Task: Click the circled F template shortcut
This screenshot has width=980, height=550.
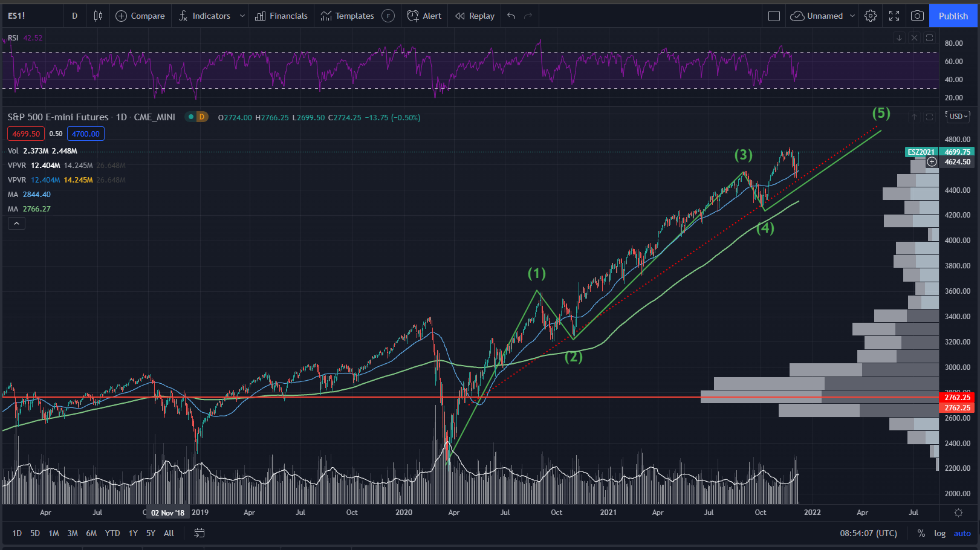Action: point(388,16)
